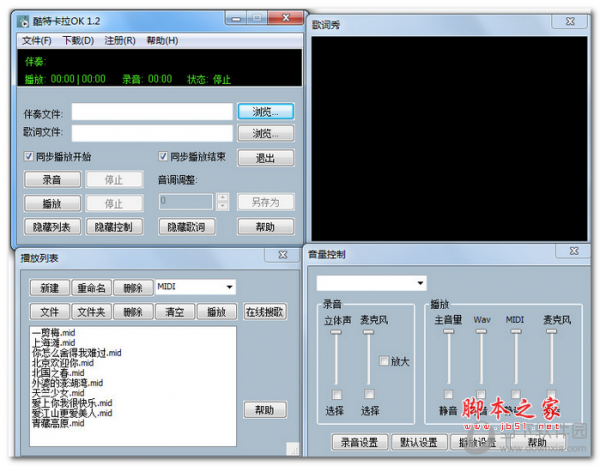
Task: Clear the playlist with 清空
Action: pyautogui.click(x=175, y=312)
